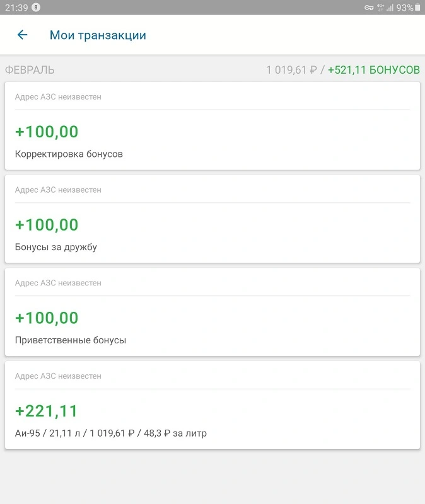This screenshot has width=425, height=504.
Task: Open the Корректировка бонусов transaction card
Action: coord(212,126)
